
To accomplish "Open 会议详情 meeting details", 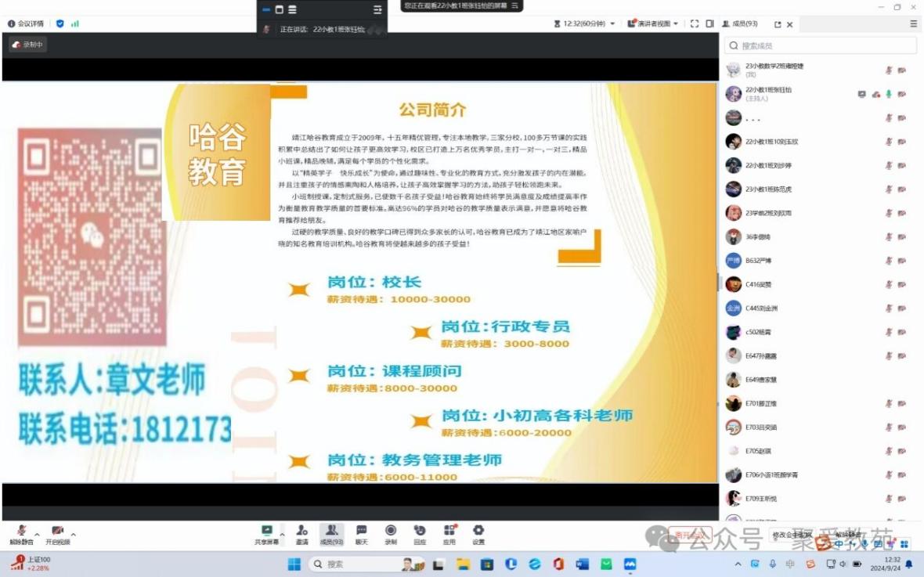I will [27, 23].
